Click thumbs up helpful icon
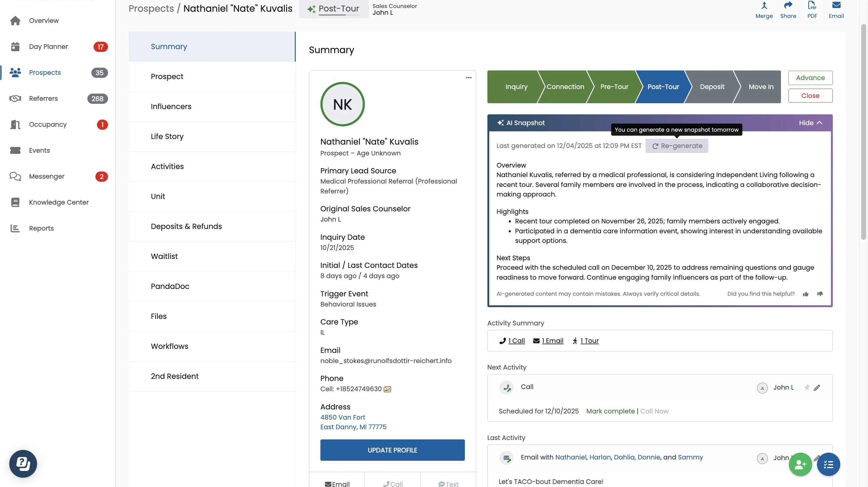Viewport: 868px width, 487px height. point(806,294)
